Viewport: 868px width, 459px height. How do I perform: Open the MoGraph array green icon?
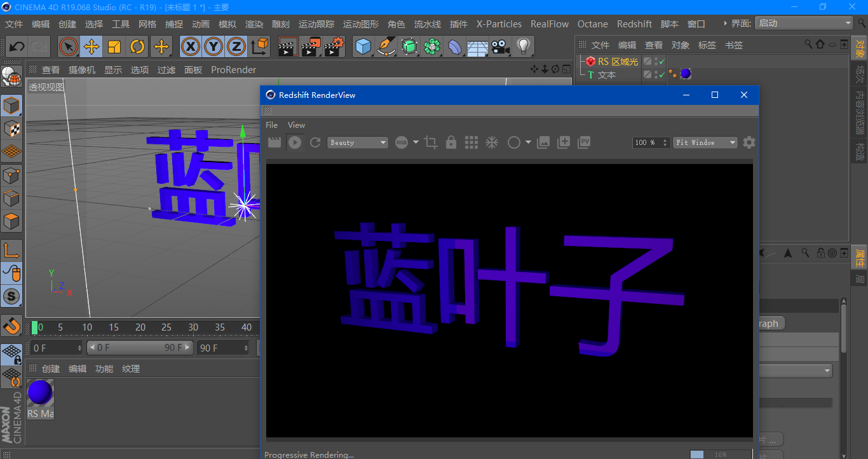(432, 46)
